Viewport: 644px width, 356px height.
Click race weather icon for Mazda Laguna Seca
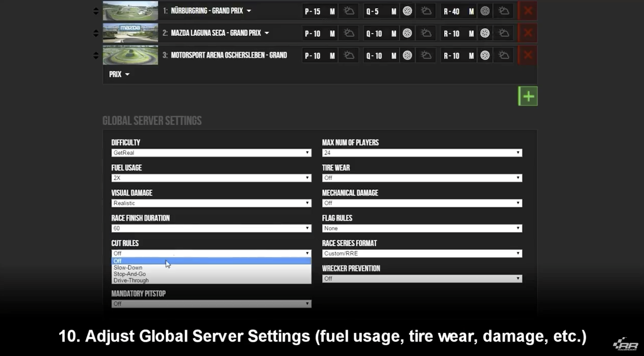[504, 33]
